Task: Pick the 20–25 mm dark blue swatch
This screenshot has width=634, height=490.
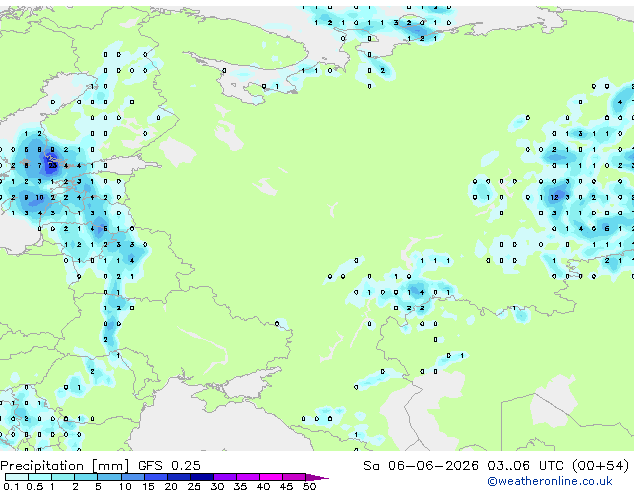Action: [178, 477]
